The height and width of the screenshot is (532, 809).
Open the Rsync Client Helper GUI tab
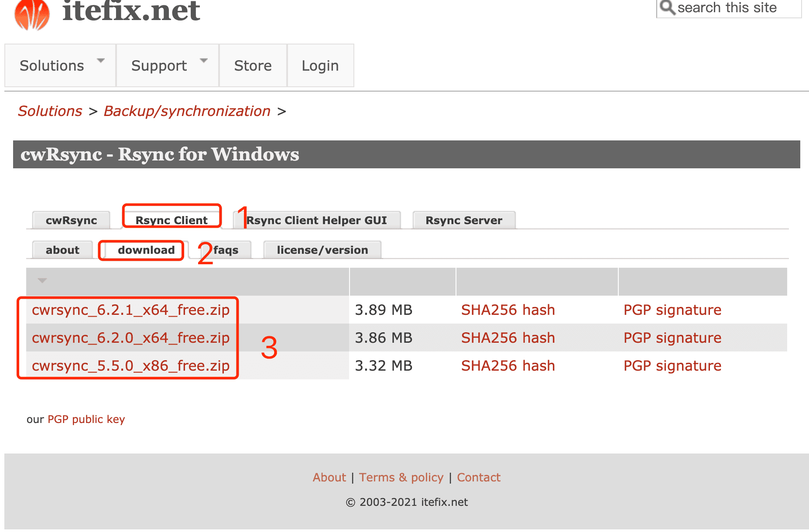[x=316, y=220]
